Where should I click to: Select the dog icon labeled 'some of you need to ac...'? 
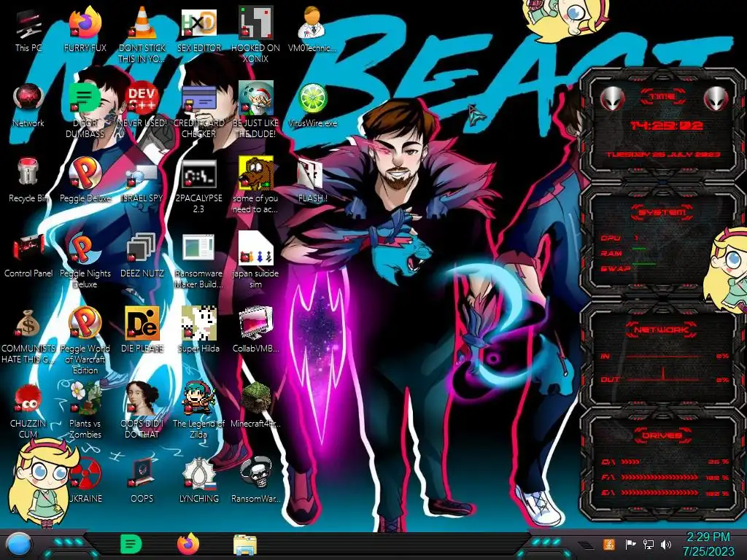pos(255,184)
